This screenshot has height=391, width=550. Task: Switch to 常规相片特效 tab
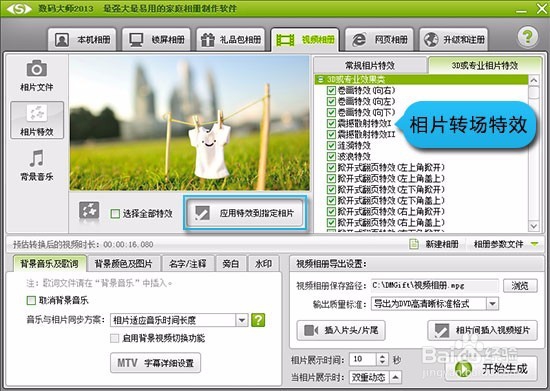[370, 65]
